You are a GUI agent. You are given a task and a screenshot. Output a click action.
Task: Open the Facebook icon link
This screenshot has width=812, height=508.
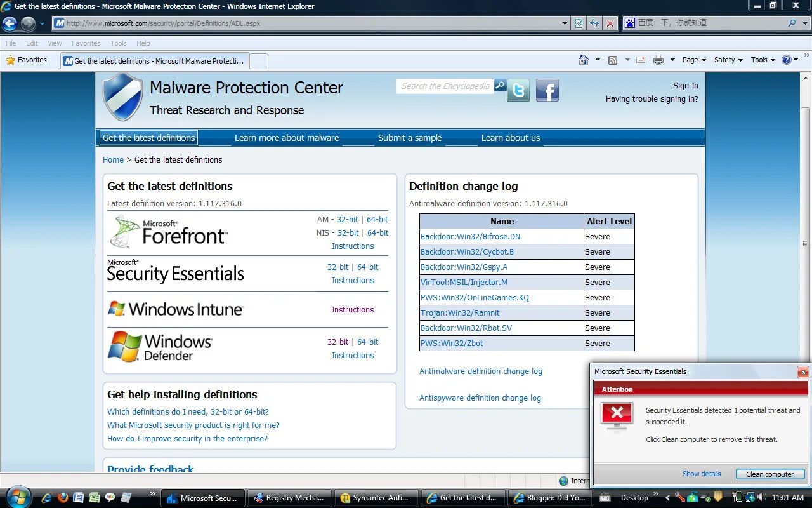[547, 90]
